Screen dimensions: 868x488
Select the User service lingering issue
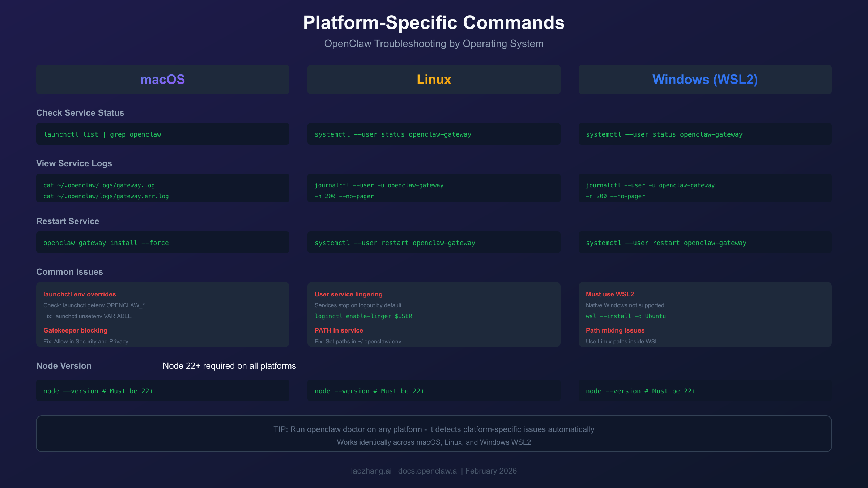coord(348,294)
